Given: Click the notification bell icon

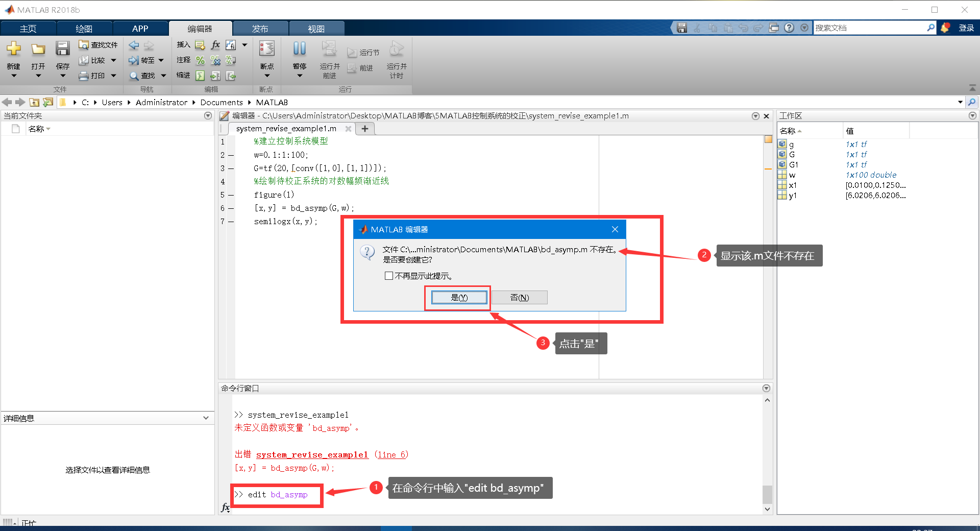Looking at the screenshot, I should [x=945, y=28].
